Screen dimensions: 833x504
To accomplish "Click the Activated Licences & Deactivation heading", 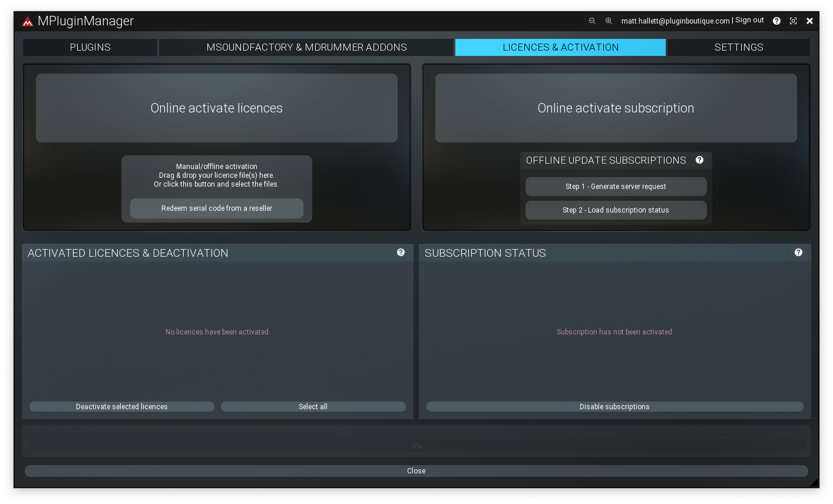I will point(128,253).
